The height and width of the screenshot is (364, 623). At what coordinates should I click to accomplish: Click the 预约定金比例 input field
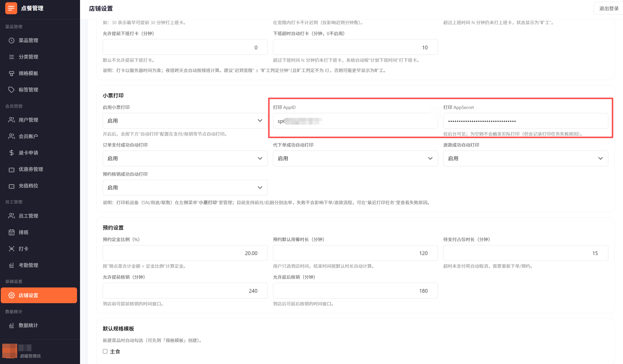pyautogui.click(x=185, y=253)
